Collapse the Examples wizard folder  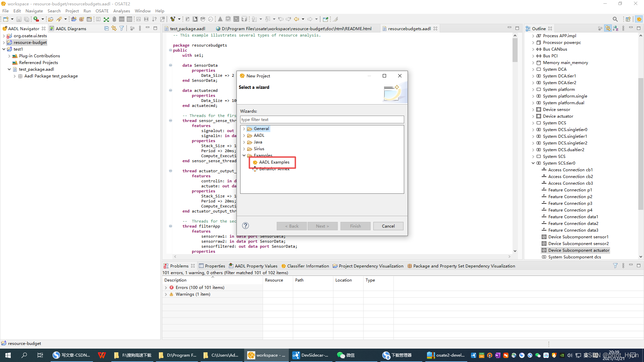(x=244, y=156)
